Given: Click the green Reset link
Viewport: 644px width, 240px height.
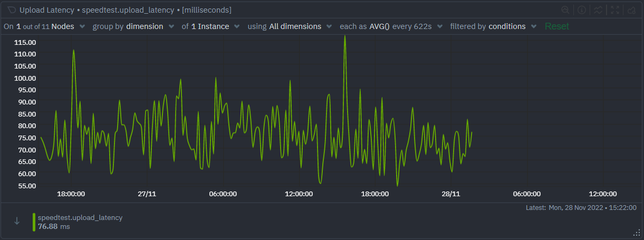Looking at the screenshot, I should 557,26.
